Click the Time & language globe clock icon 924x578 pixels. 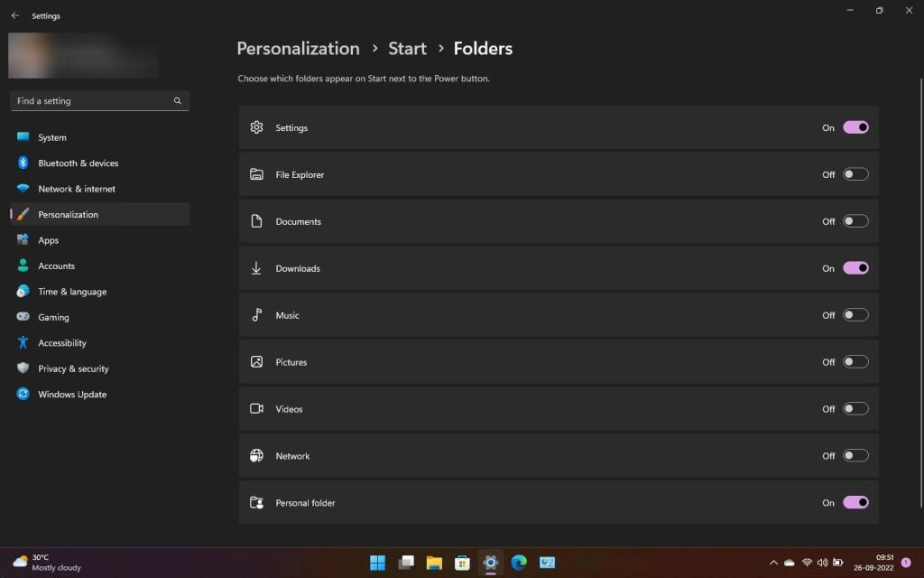pos(23,291)
